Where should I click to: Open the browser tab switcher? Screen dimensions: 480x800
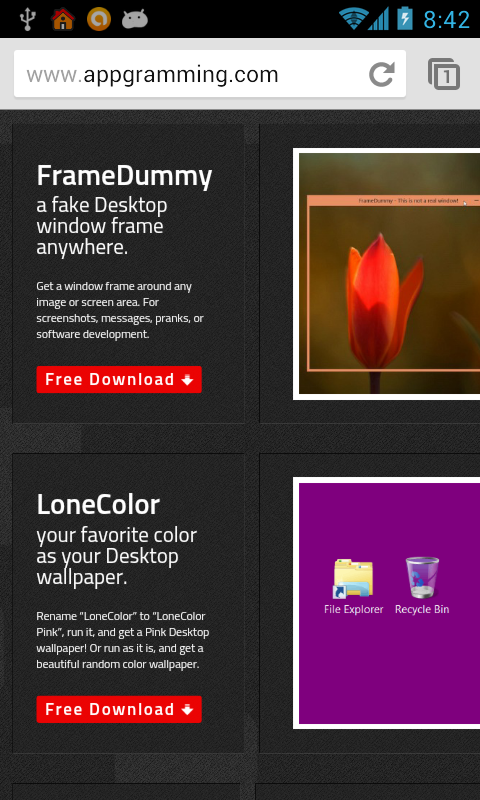click(444, 74)
